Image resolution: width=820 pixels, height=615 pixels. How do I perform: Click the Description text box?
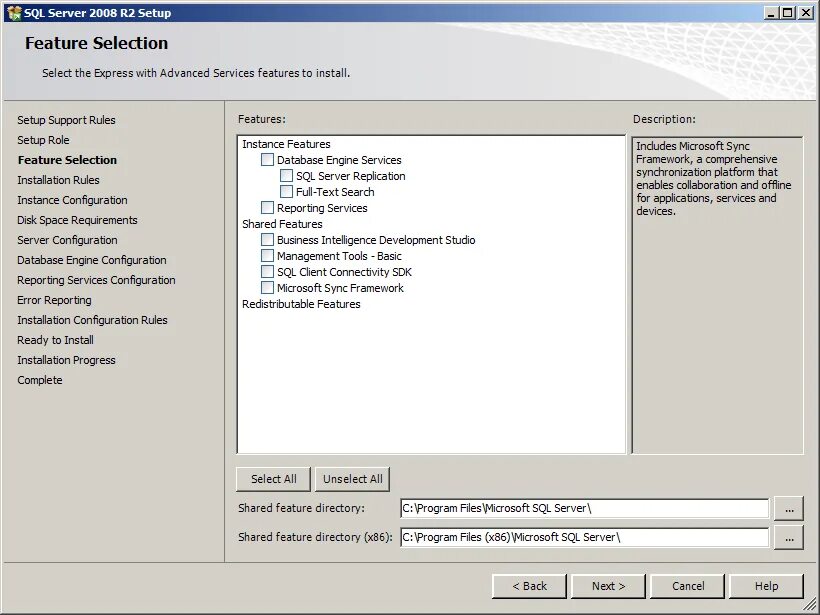[x=717, y=295]
